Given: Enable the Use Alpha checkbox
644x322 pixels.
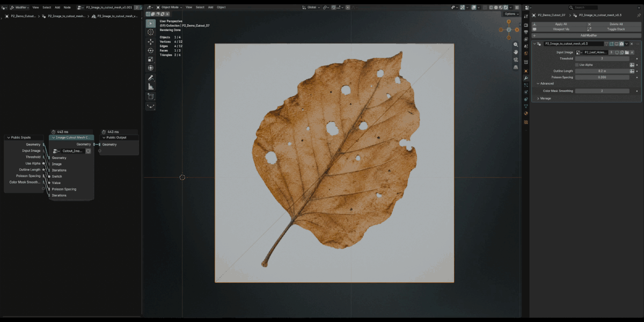Looking at the screenshot, I should 577,65.
